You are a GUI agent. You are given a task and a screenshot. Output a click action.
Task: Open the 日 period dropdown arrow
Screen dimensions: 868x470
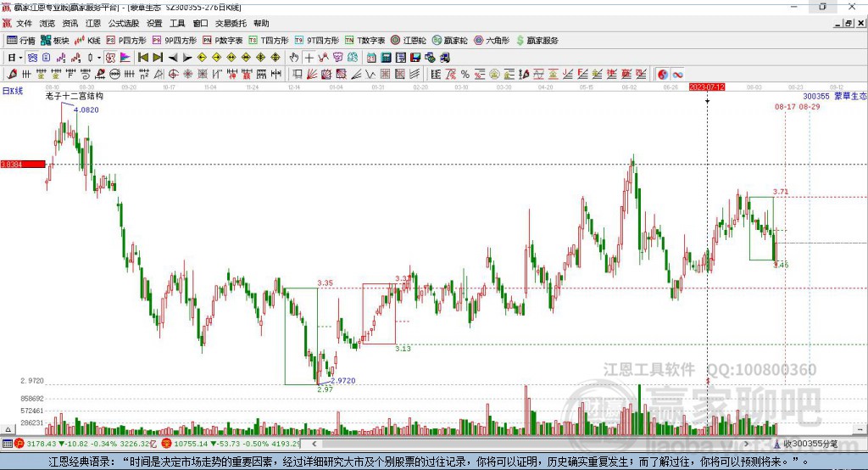tap(19, 58)
